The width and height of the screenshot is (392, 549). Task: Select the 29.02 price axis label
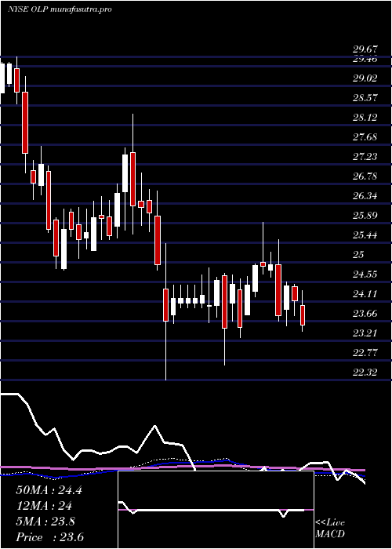click(x=365, y=78)
